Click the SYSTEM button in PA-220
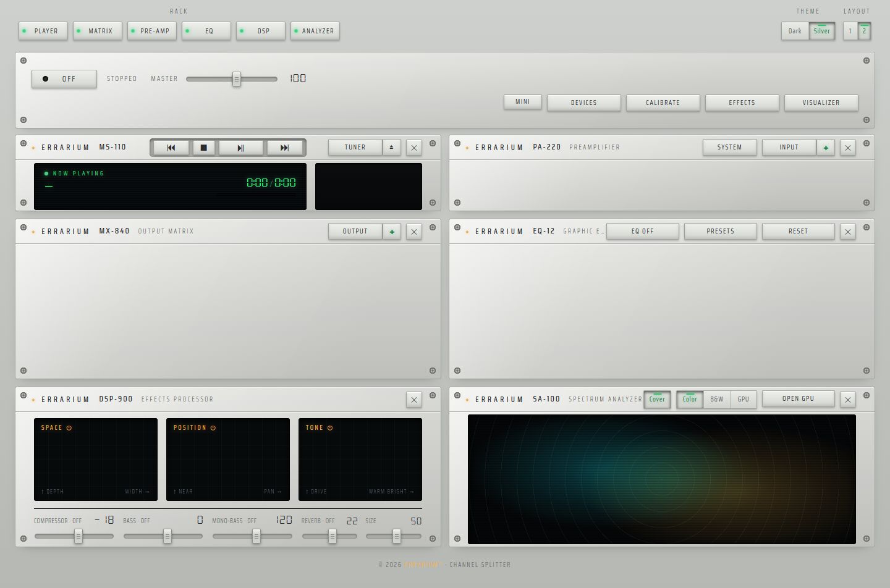 pyautogui.click(x=730, y=147)
